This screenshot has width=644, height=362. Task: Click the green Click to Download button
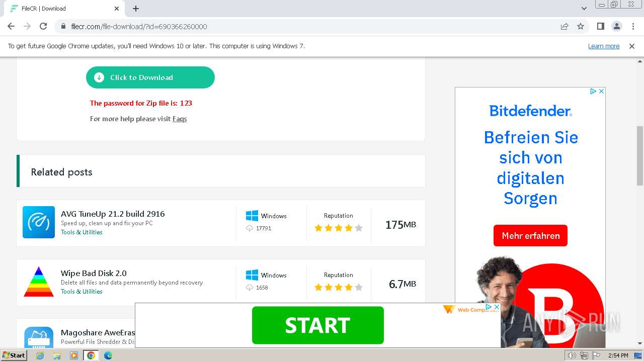150,77
